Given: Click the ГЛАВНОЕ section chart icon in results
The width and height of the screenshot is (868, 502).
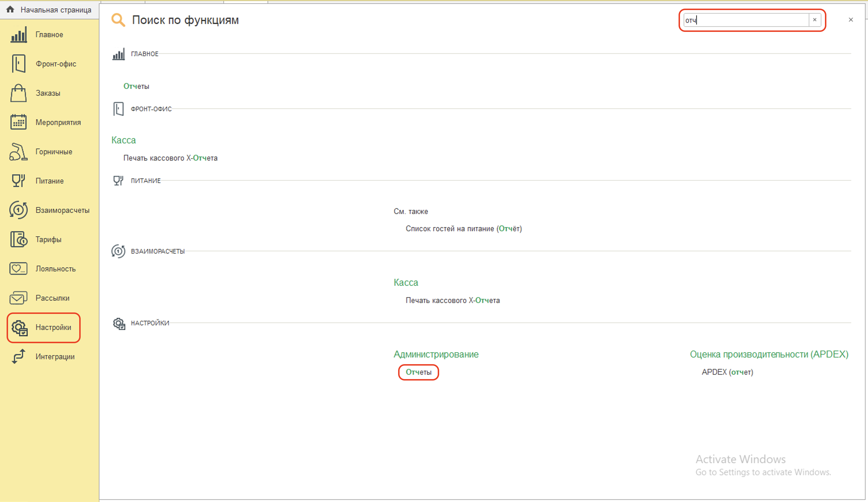Looking at the screenshot, I should [119, 54].
